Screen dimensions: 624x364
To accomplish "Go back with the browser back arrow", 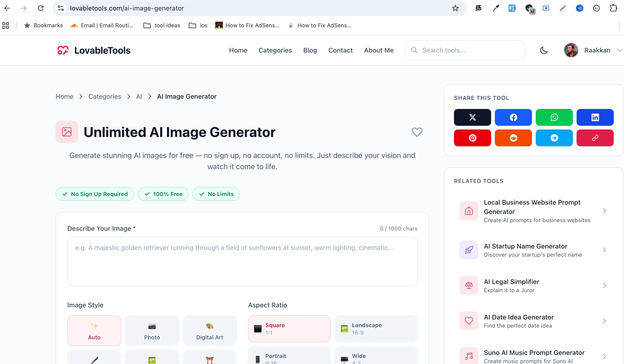I will [x=7, y=8].
